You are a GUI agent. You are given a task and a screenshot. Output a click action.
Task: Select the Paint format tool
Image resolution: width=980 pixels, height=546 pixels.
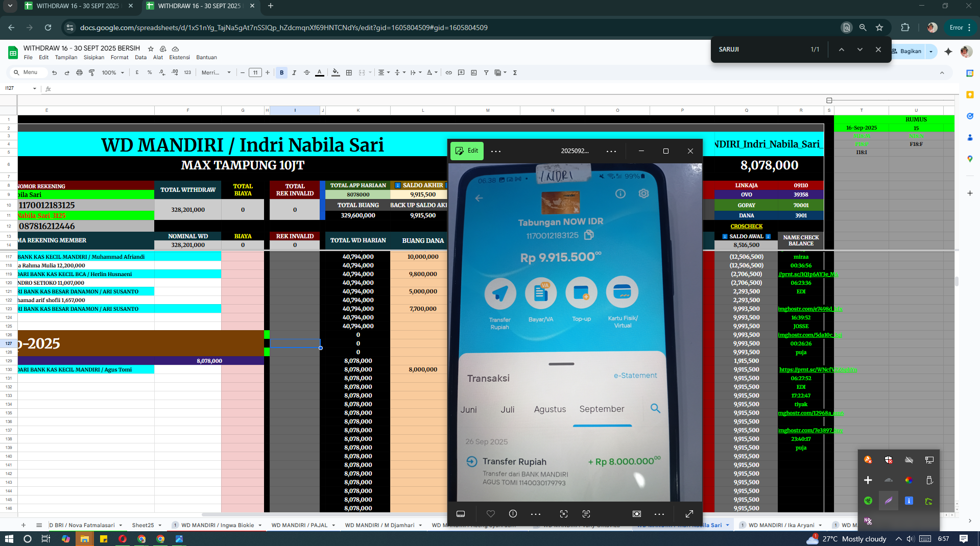click(x=92, y=72)
